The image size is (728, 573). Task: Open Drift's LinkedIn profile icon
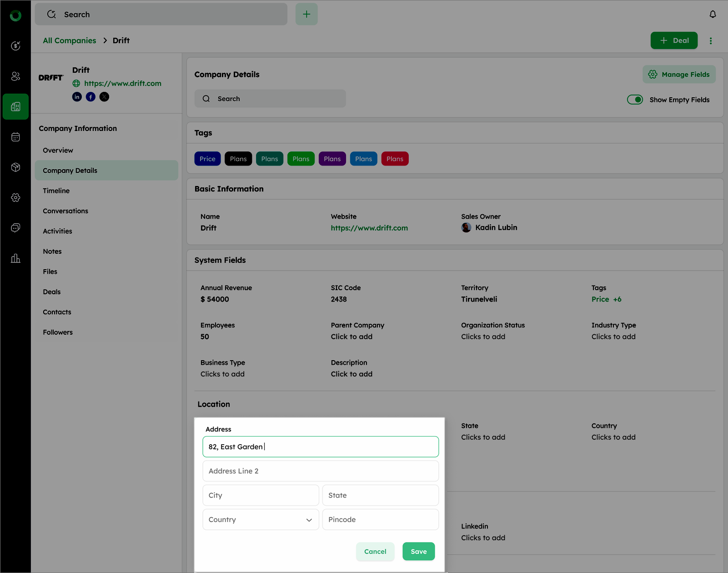coord(77,97)
